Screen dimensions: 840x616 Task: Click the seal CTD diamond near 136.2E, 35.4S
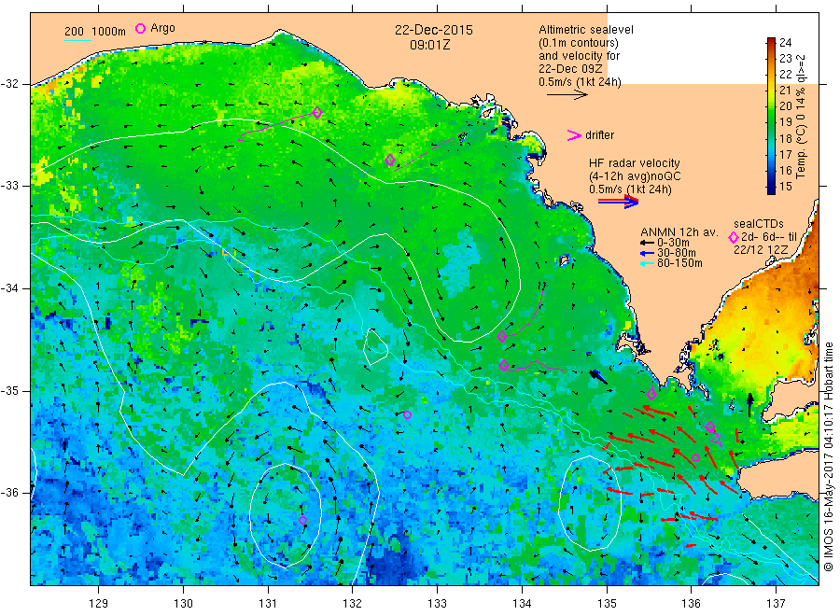click(710, 427)
